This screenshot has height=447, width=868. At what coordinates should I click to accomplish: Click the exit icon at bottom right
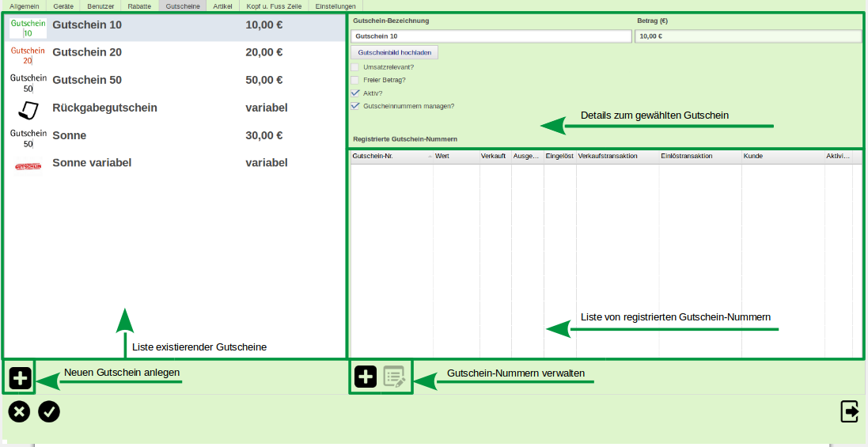850,411
